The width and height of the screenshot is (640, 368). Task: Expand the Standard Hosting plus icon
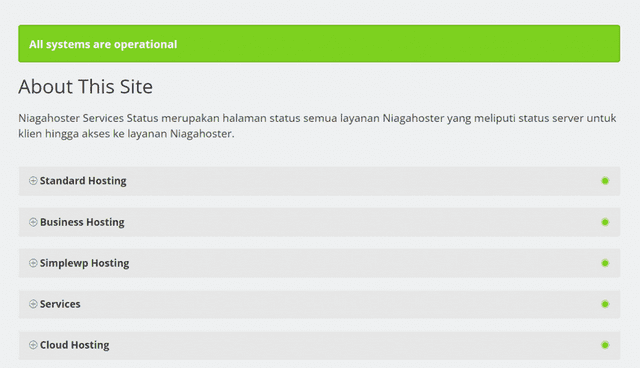pos(33,181)
